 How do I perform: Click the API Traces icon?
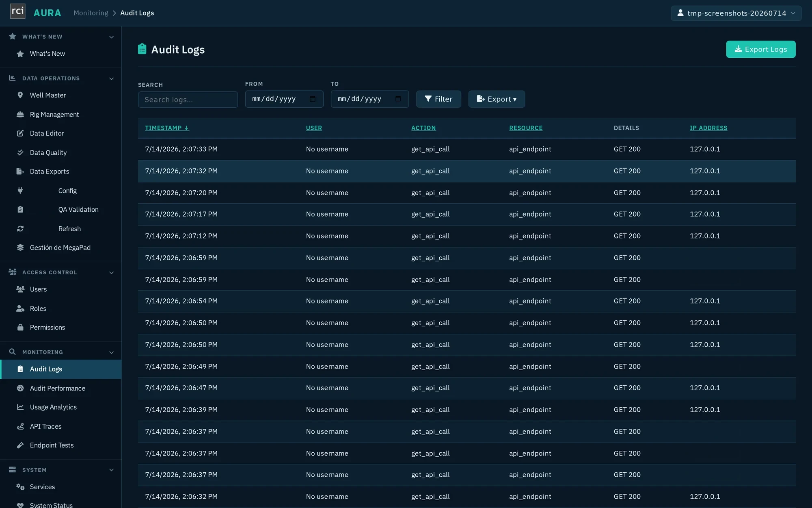20,426
